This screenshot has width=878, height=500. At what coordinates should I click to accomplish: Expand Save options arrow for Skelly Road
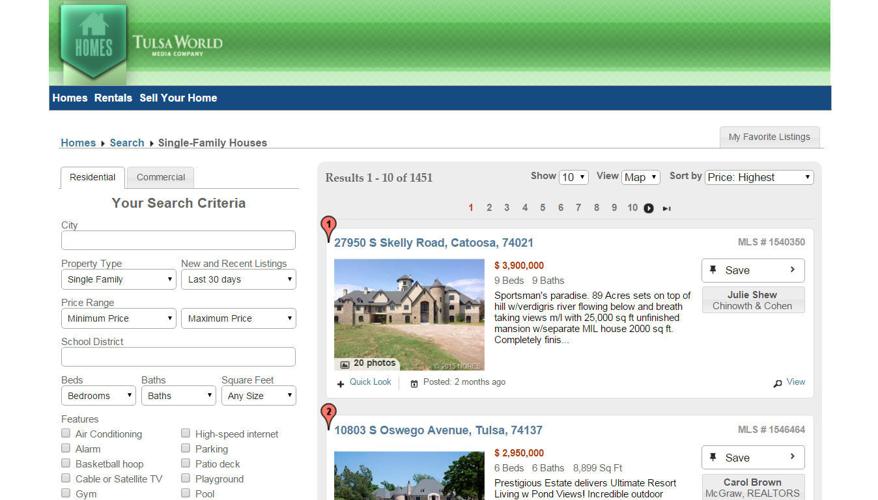792,270
